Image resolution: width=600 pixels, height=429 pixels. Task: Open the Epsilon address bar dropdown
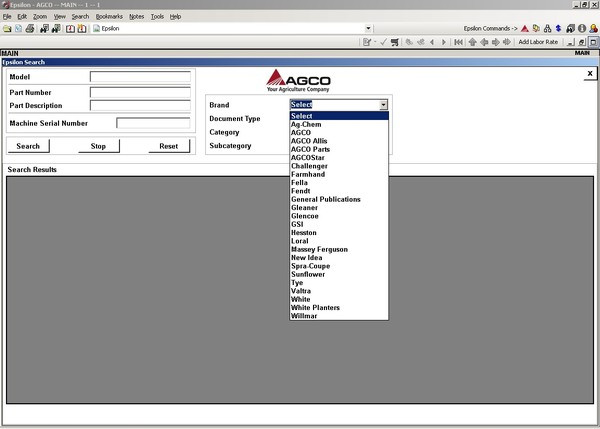pyautogui.click(x=368, y=28)
